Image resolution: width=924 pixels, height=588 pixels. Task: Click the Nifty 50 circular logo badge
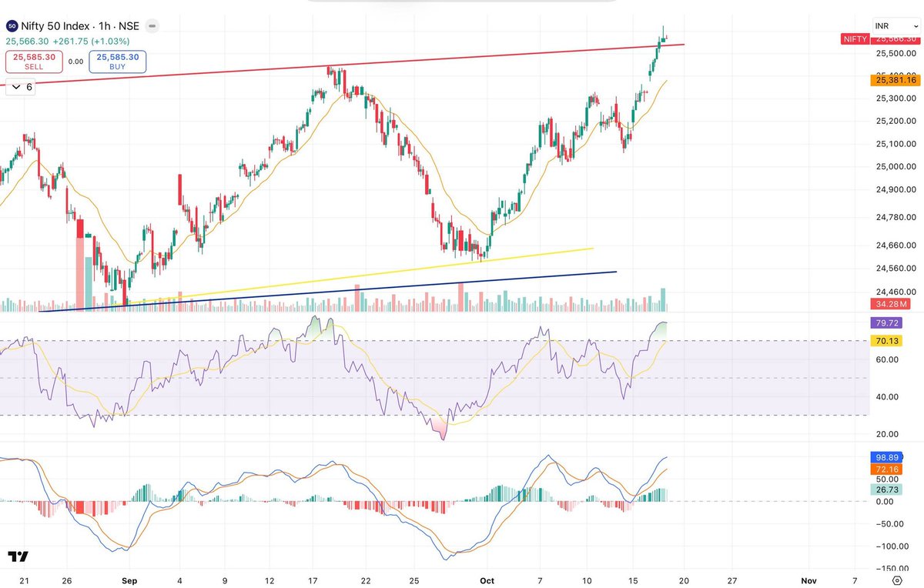pyautogui.click(x=11, y=25)
